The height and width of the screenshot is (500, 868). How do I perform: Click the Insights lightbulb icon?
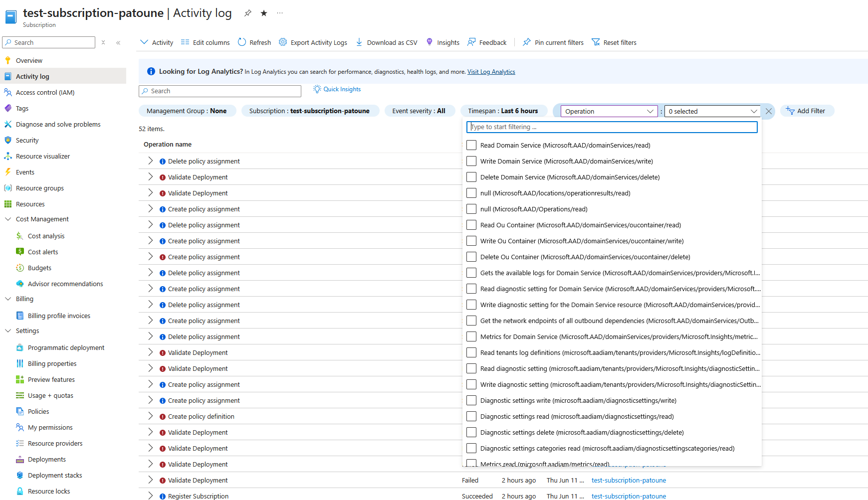point(430,42)
